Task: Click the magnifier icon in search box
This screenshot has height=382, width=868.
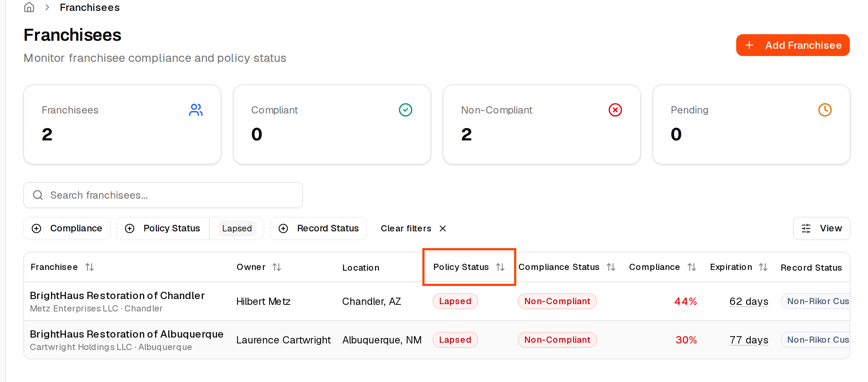Action: (x=38, y=195)
